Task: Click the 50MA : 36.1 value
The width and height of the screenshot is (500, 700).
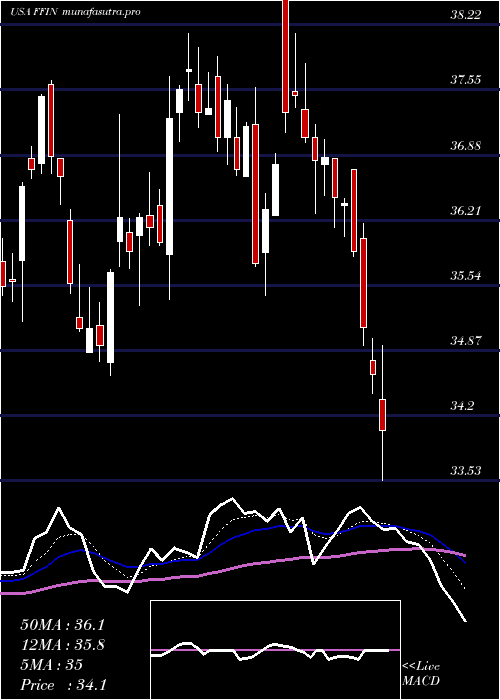Action: pyautogui.click(x=62, y=625)
